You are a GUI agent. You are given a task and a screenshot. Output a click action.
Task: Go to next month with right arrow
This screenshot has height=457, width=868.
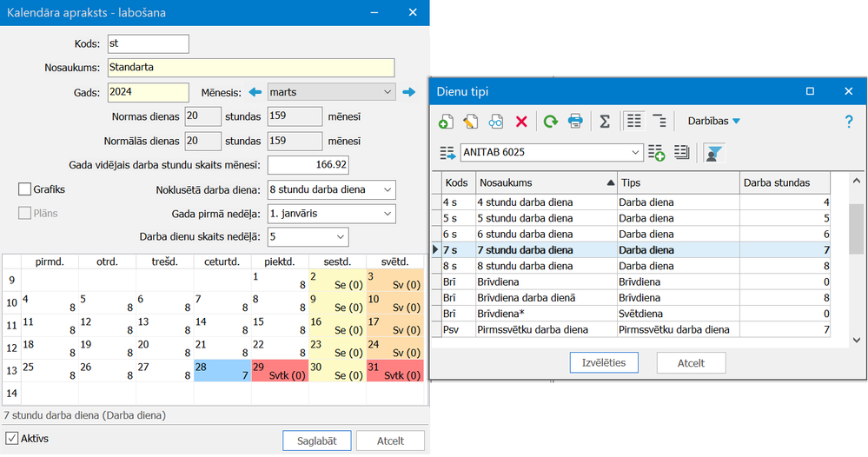(408, 92)
